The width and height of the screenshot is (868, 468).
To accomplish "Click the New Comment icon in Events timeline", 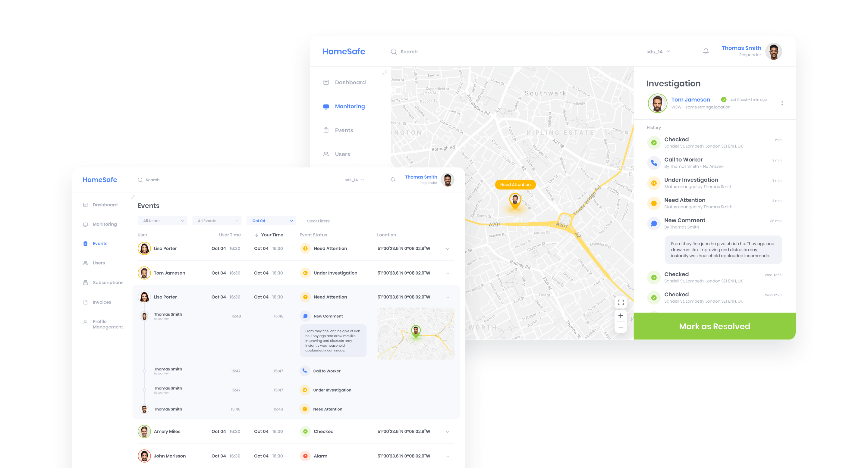I will (x=305, y=316).
